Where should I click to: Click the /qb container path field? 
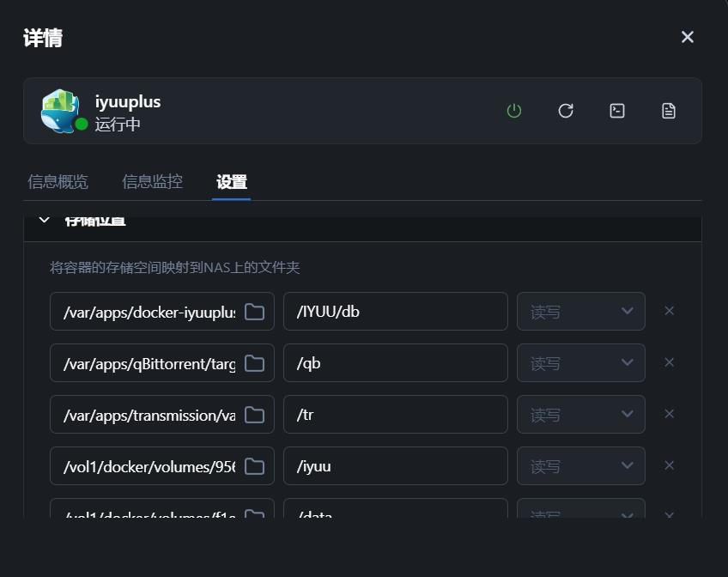[x=395, y=363]
